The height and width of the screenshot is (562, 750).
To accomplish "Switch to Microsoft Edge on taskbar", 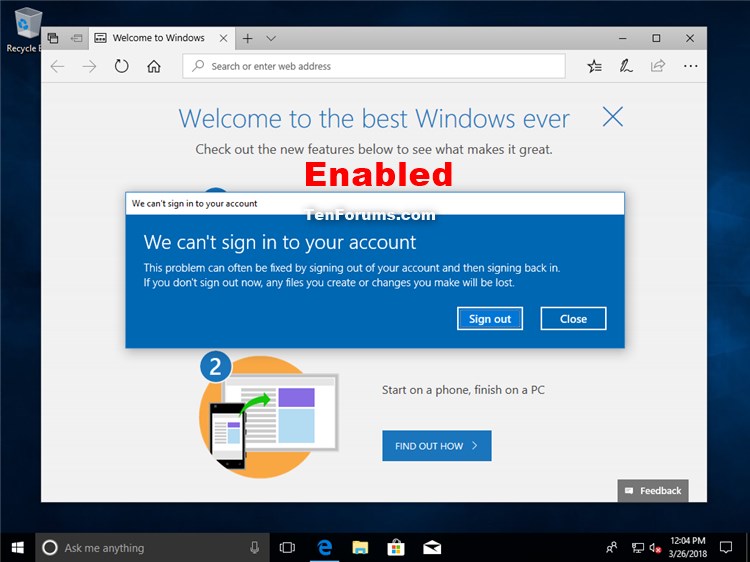I will (x=325, y=548).
